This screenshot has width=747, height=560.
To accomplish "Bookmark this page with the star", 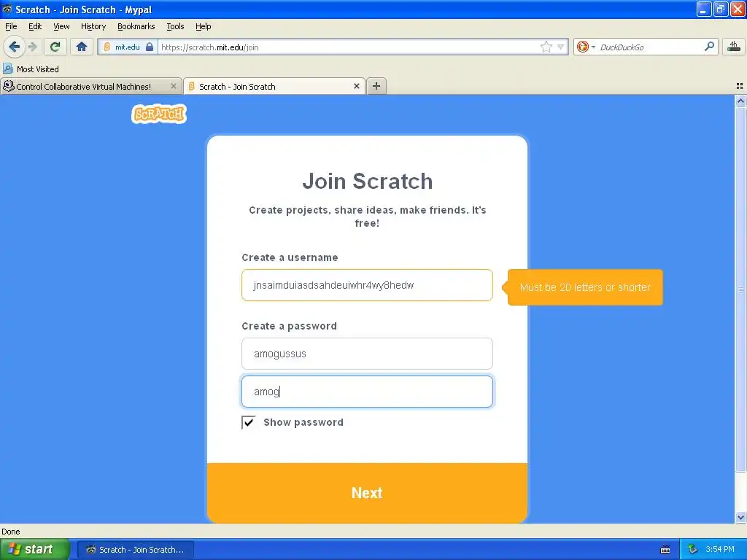I will pyautogui.click(x=546, y=47).
